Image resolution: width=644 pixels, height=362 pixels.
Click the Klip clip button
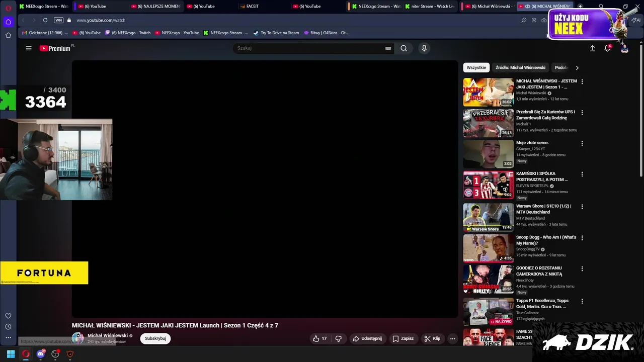pos(432,338)
